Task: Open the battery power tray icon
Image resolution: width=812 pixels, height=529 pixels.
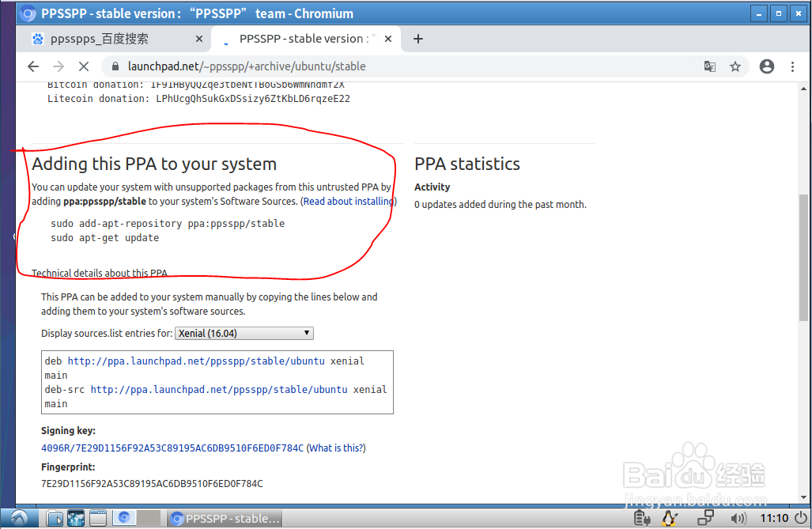Action: [x=642, y=518]
